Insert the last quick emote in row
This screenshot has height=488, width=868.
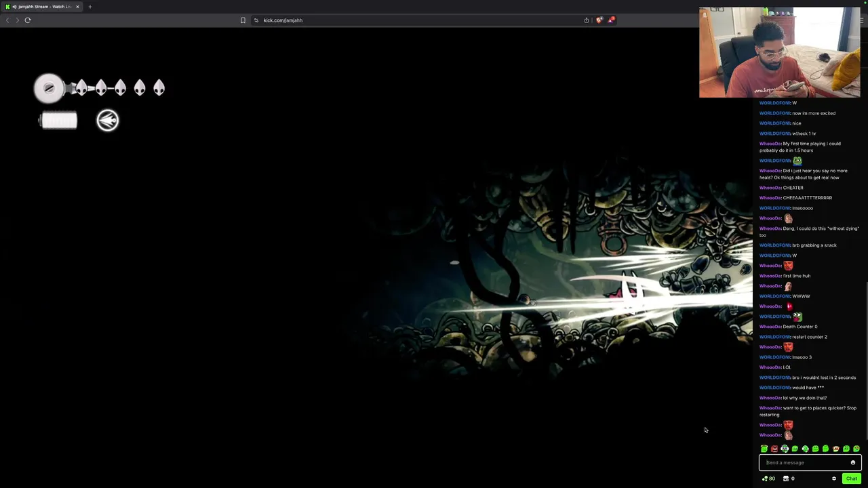tap(856, 449)
